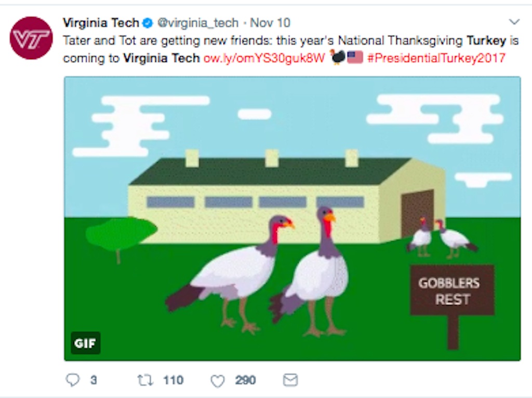Click the Gobblers Rest sign in GIF

coord(452,291)
